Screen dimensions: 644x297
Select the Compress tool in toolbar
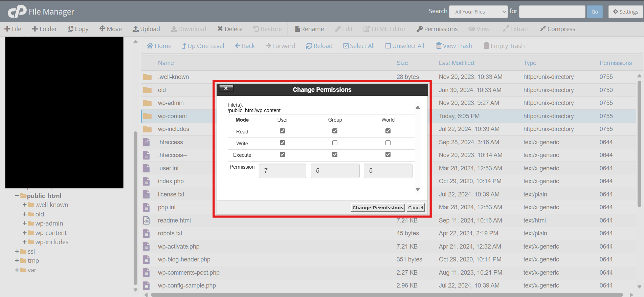[x=558, y=29]
